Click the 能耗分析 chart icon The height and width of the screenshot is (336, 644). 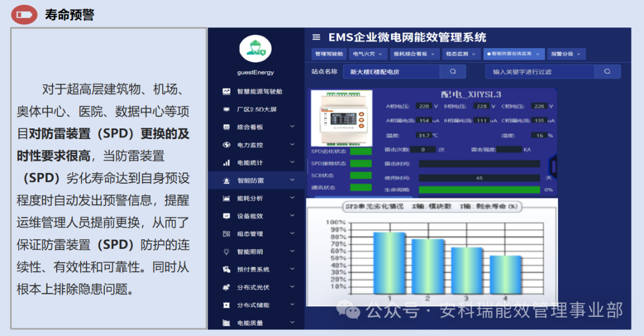click(x=227, y=198)
